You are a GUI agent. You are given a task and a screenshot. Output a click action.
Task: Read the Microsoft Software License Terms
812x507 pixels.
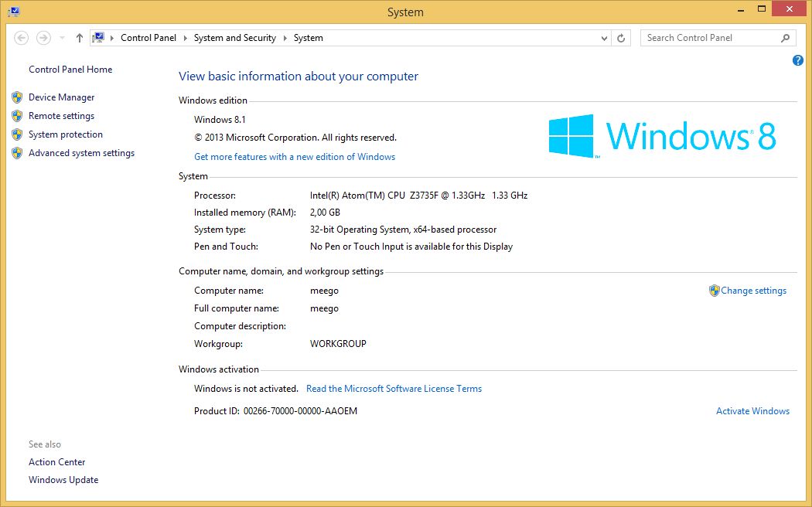394,389
